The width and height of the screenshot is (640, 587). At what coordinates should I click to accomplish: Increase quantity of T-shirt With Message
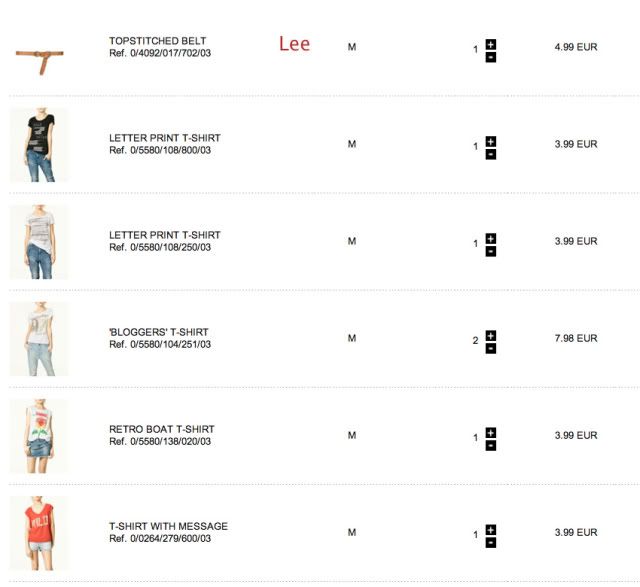[x=491, y=529]
